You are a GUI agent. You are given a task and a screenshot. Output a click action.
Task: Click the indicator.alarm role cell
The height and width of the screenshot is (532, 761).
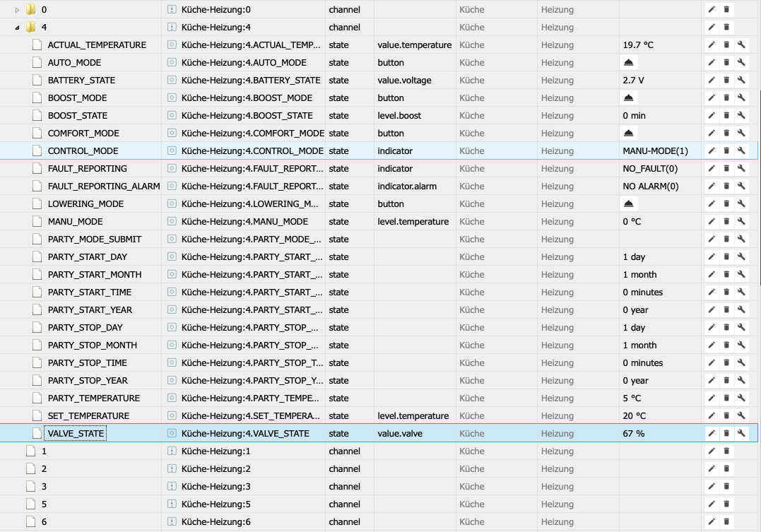[x=407, y=187]
